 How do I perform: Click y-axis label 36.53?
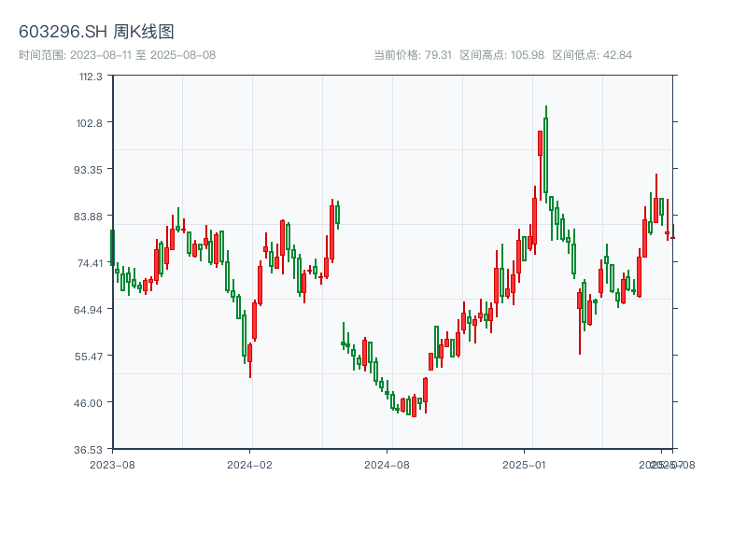click(x=88, y=450)
